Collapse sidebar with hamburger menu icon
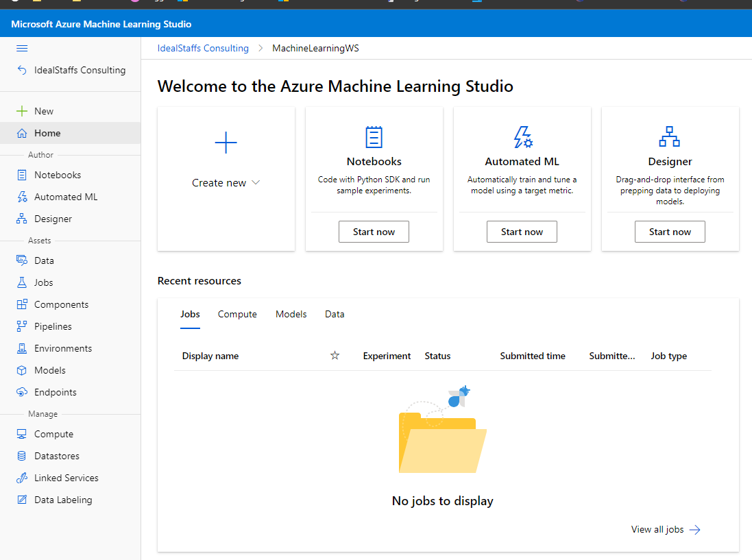The height and width of the screenshot is (560, 752). (22, 48)
